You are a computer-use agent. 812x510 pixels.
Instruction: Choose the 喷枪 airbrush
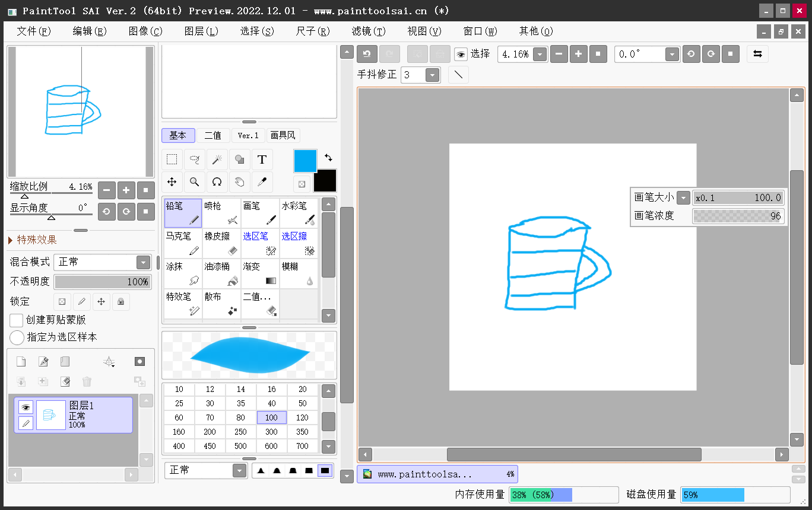coord(221,213)
